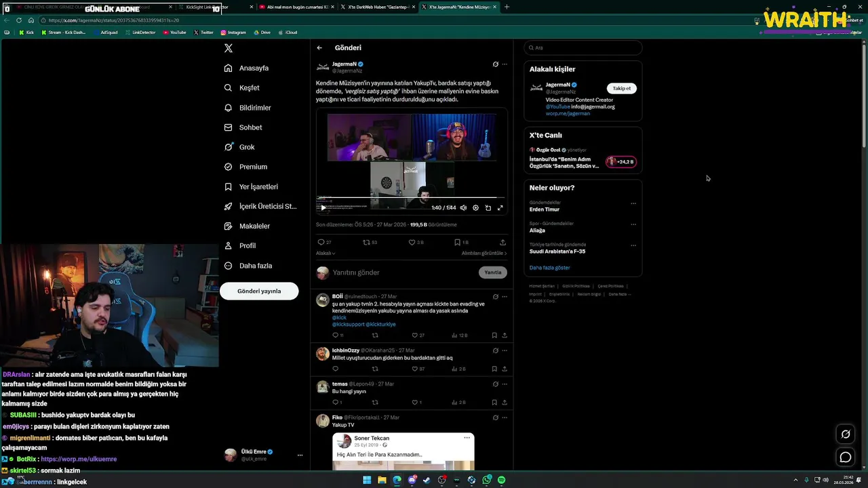Seek on the video progress bar
868x488 pixels.
click(x=411, y=197)
